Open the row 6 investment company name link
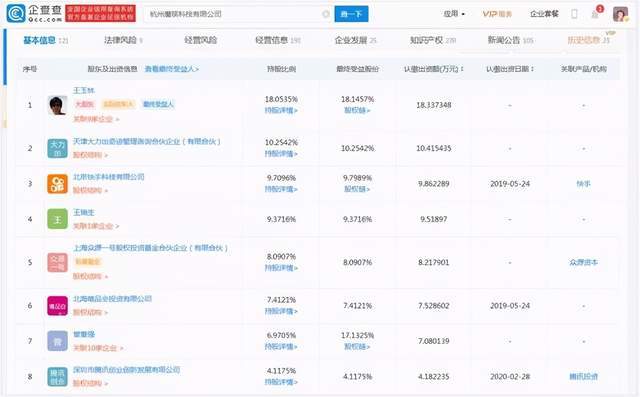The image size is (640, 397). pyautogui.click(x=112, y=299)
